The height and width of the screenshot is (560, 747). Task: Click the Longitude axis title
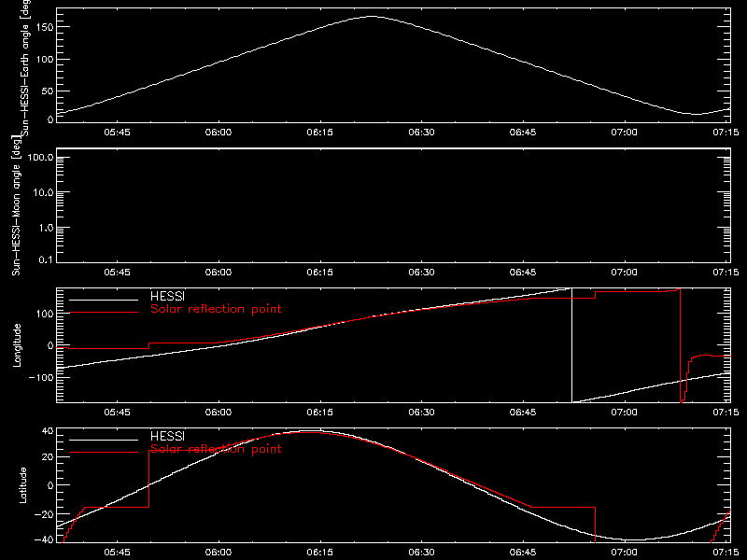17,345
